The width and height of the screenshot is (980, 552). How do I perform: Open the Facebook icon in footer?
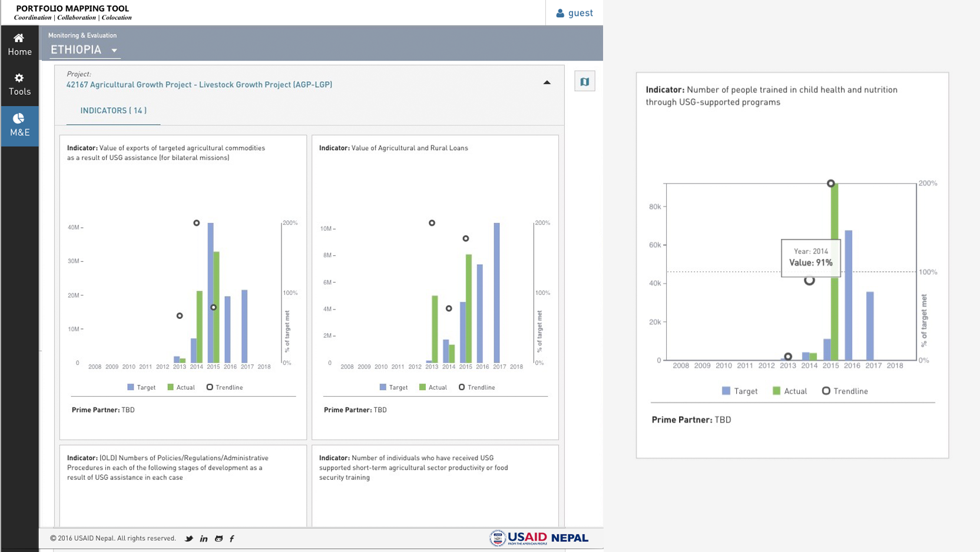(x=232, y=538)
